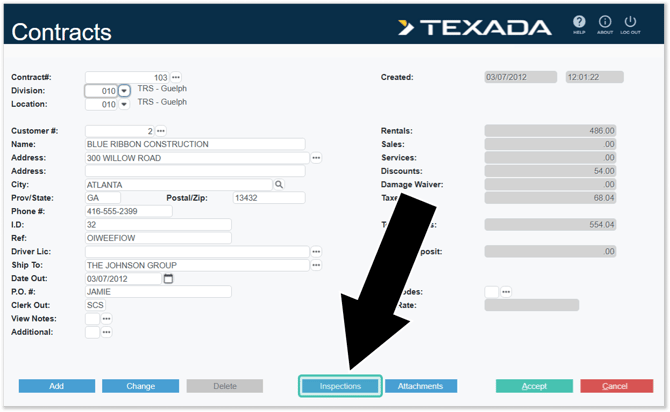Open the Date Out calendar picker
The image size is (670, 412).
point(168,278)
